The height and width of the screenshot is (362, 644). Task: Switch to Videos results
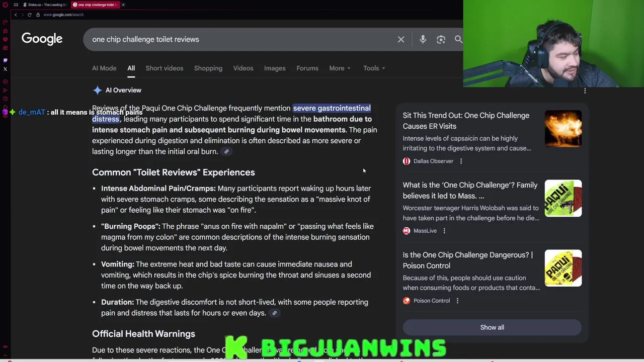(x=243, y=68)
